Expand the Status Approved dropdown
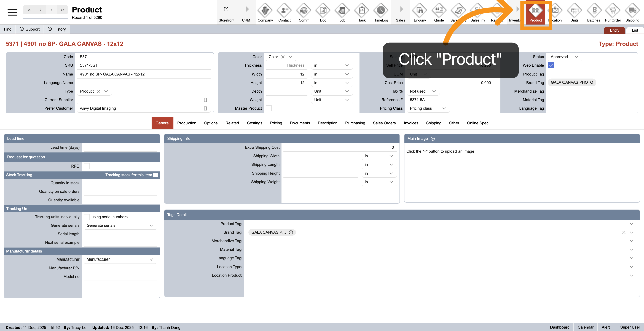Screen dimensions: 644x331 (x=576, y=57)
